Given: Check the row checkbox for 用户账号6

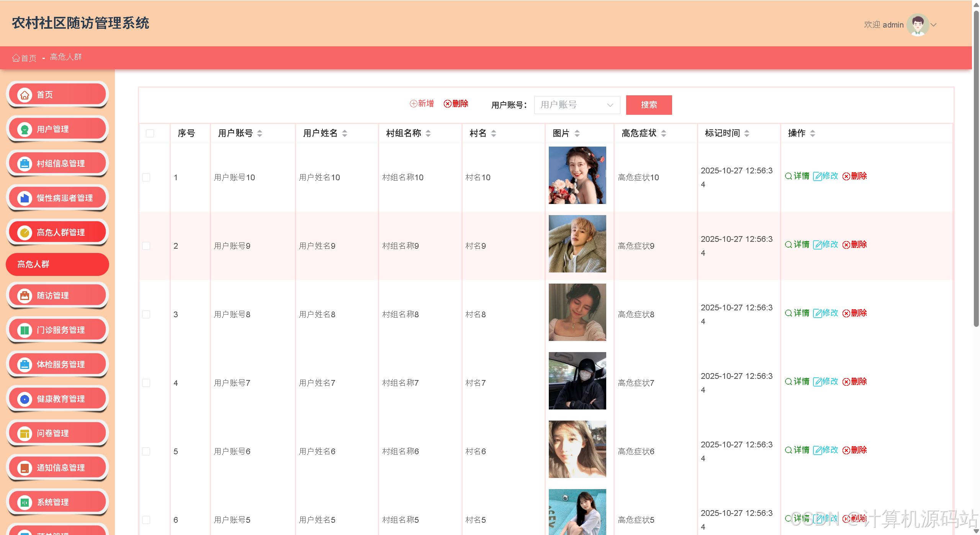Looking at the screenshot, I should (x=146, y=451).
